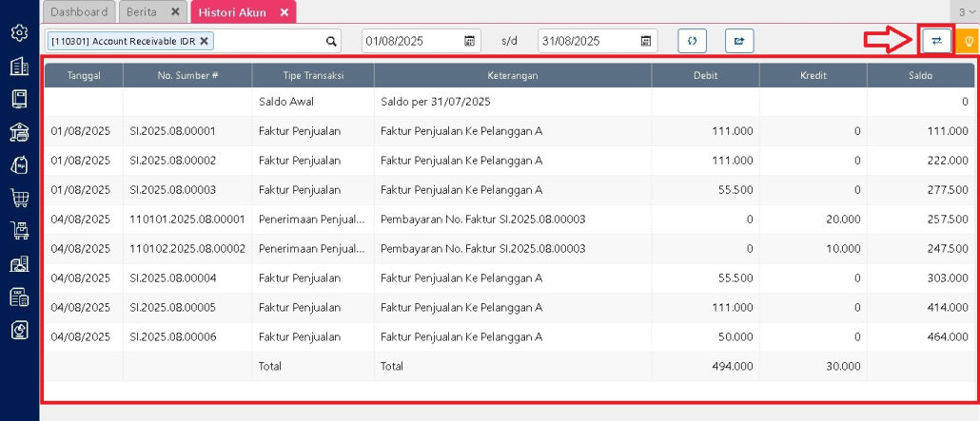Viewport: 980px width, 421px height.
Task: Sort by the Tanggal column header
Action: click(x=83, y=74)
